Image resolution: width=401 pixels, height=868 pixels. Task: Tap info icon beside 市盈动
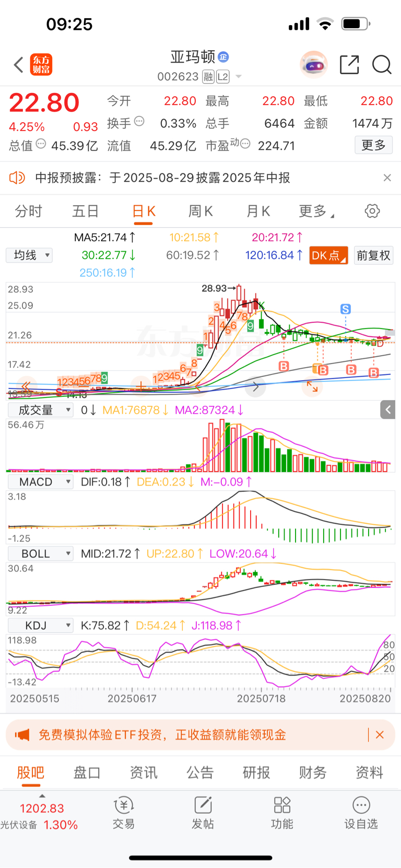coord(245,144)
